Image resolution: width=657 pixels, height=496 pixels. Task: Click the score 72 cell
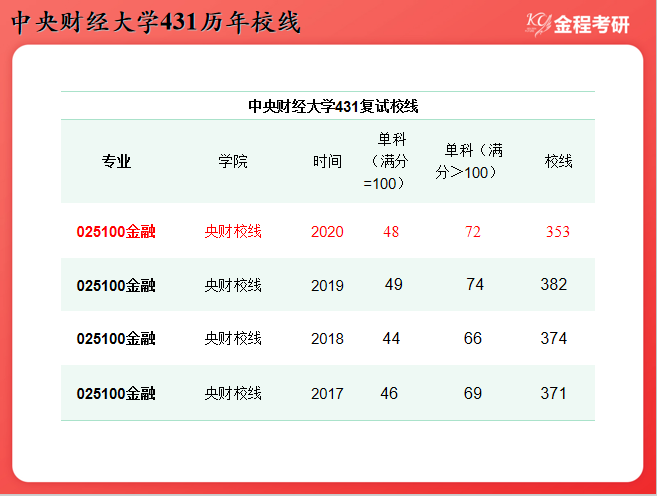point(473,232)
